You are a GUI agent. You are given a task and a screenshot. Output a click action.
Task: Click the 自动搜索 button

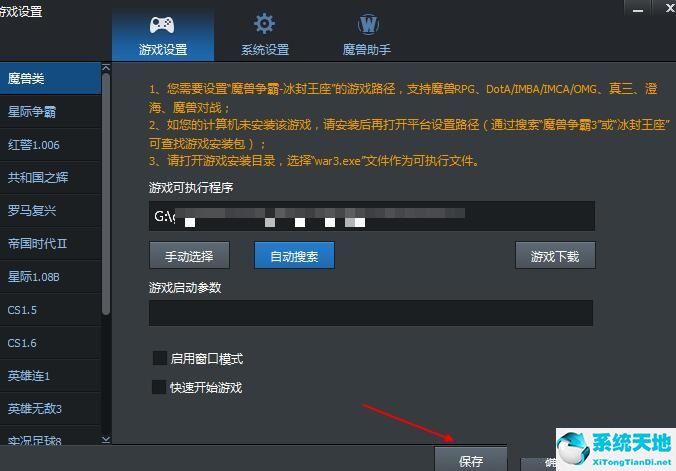click(x=294, y=256)
